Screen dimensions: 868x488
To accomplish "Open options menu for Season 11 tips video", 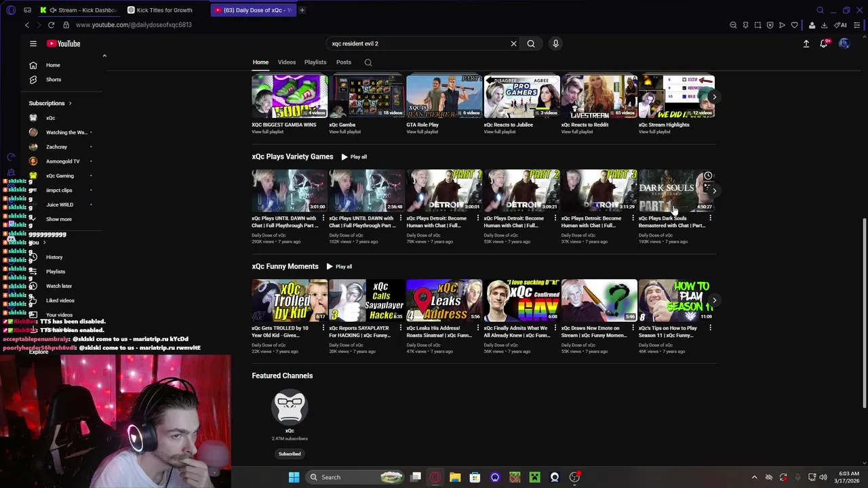I will coord(710,328).
